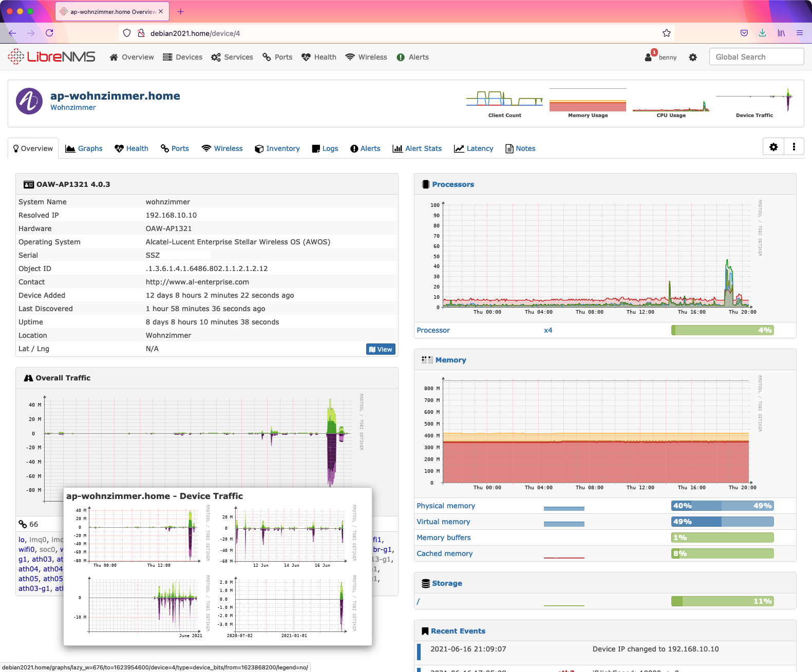Image resolution: width=812 pixels, height=672 pixels.
Task: Focus the Global Search field
Action: pos(756,57)
